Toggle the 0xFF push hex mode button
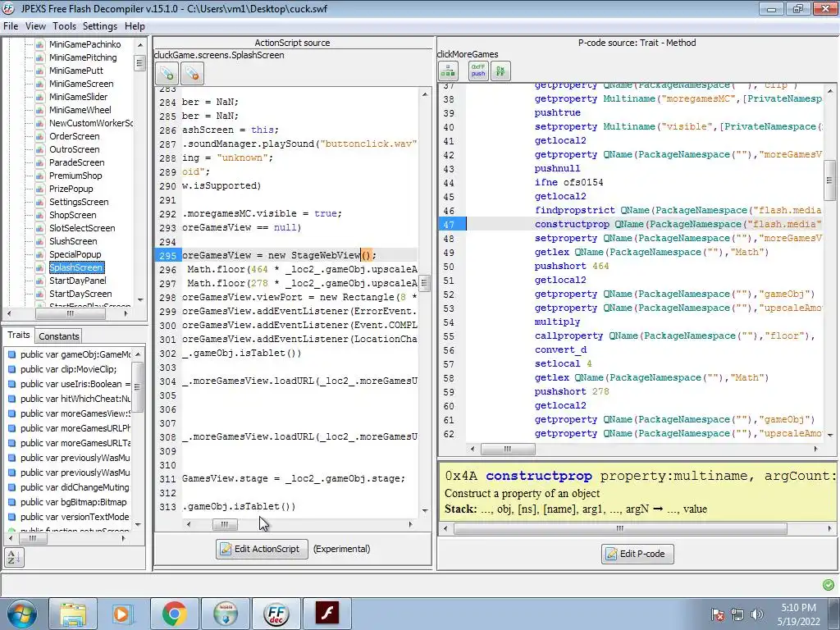Viewport: 840px width, 630px height. pyautogui.click(x=478, y=71)
